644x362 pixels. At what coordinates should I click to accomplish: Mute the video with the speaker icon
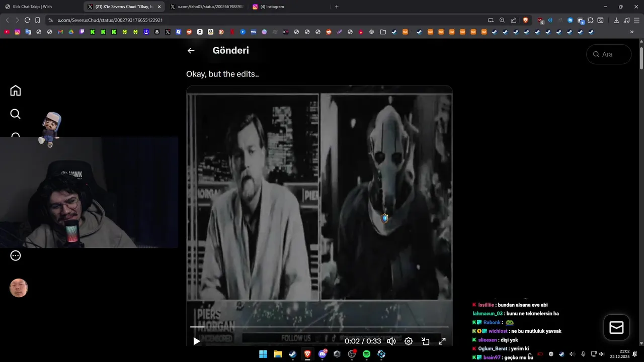tap(391, 341)
